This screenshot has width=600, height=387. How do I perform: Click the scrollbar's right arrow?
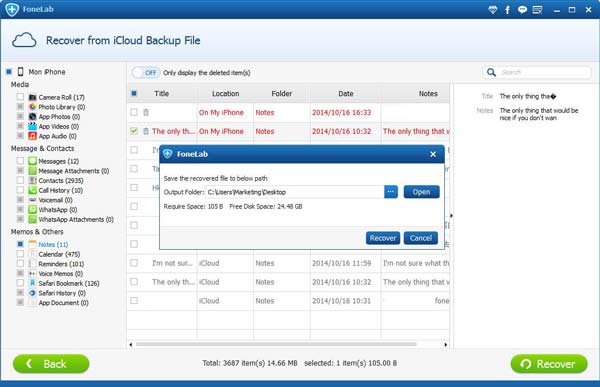[445, 345]
